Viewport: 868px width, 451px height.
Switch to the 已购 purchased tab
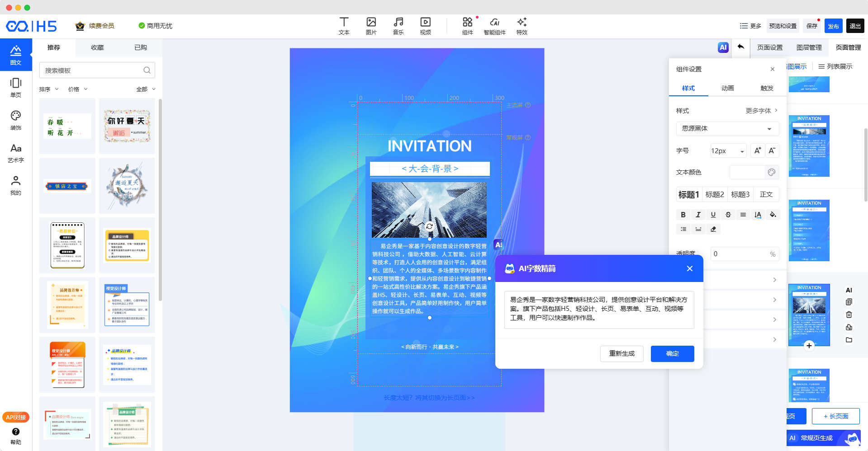pos(141,47)
